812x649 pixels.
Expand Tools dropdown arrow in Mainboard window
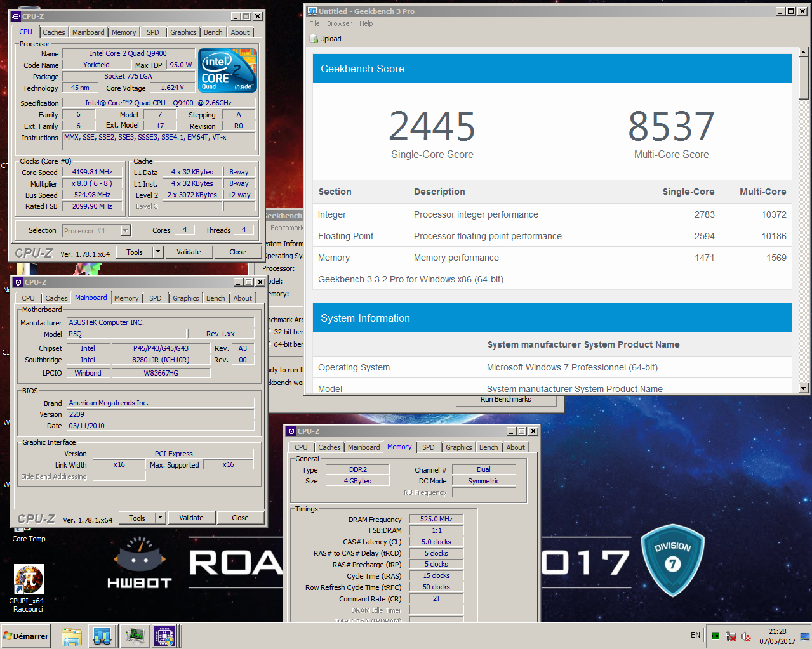[160, 518]
